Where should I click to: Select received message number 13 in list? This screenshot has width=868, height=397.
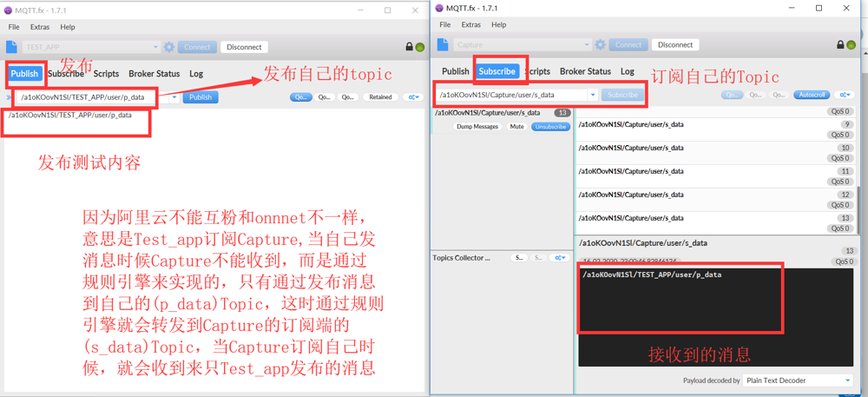coord(715,223)
